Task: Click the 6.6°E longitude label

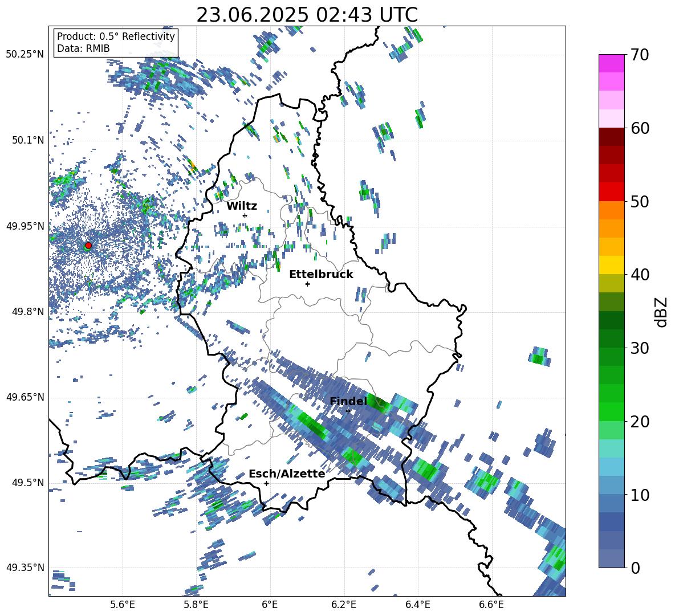Action: coord(491,605)
